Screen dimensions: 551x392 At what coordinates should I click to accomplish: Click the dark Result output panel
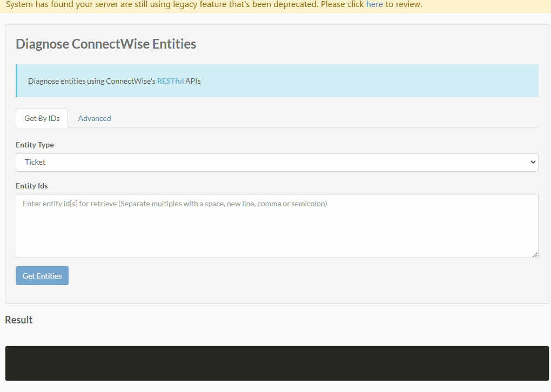point(277,363)
